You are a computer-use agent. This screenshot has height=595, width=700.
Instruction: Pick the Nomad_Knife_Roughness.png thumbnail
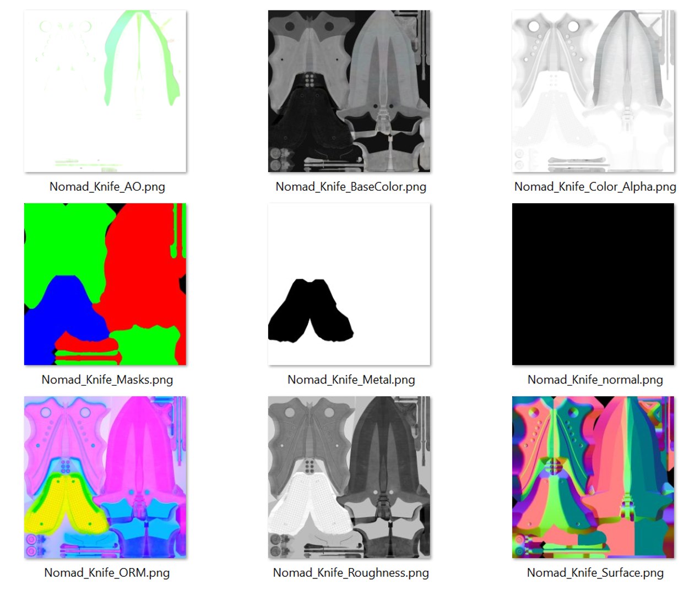point(349,477)
